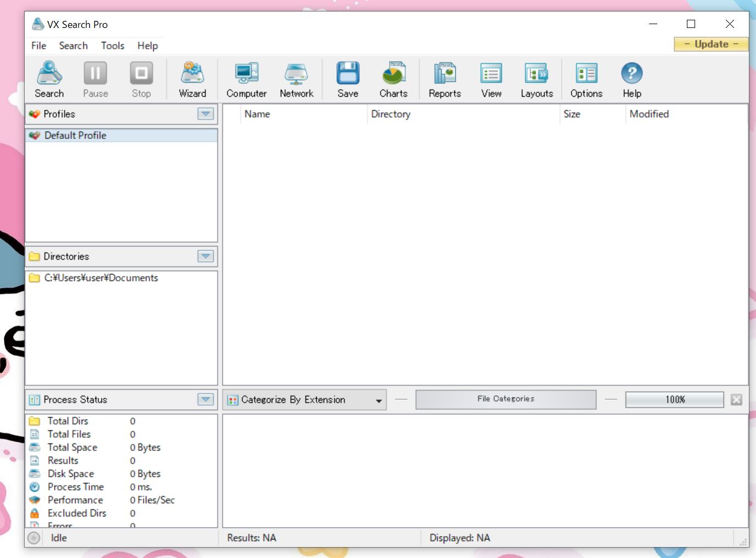Screen dimensions: 756x558
Task: Expand the Process Status dropdown arrow
Action: point(206,400)
